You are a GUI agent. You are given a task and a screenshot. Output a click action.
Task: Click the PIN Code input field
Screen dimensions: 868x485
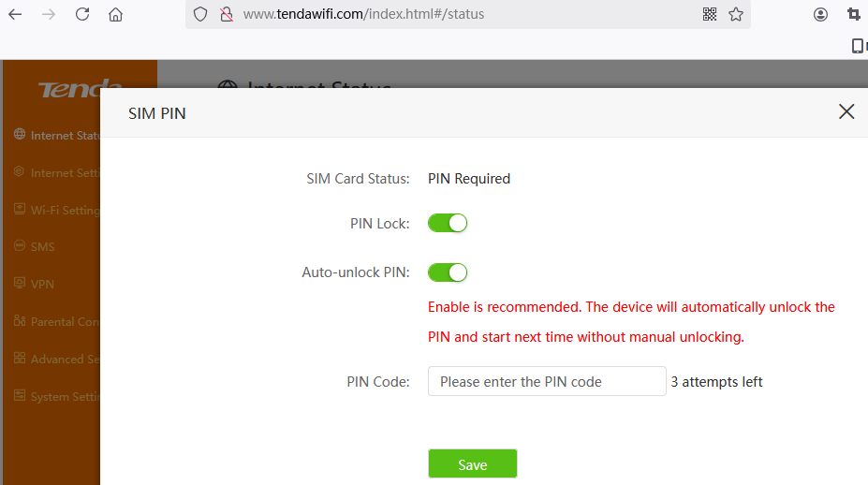(x=547, y=381)
